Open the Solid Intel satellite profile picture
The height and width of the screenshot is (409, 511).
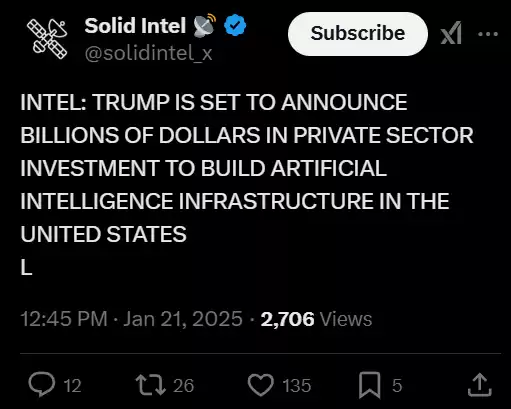47,39
